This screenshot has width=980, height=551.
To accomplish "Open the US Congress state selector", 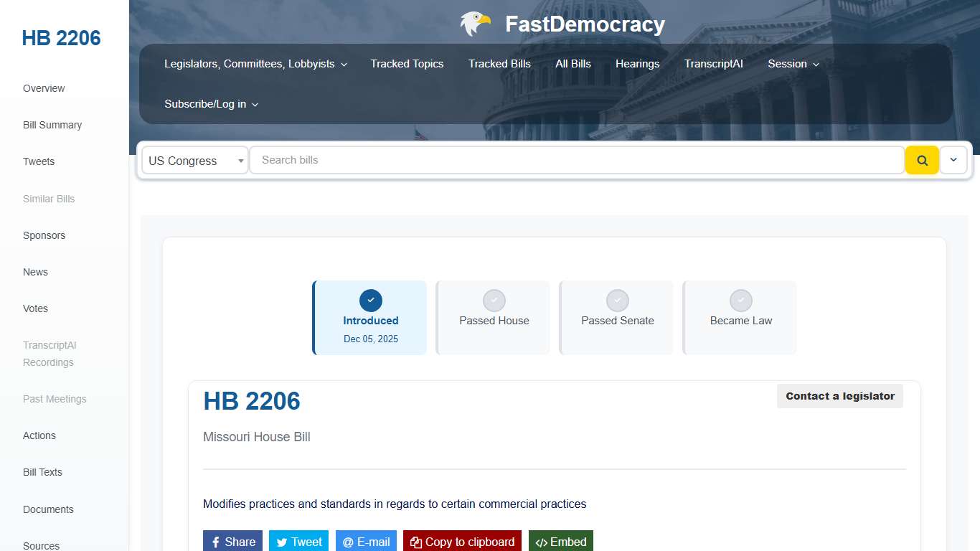I will click(194, 160).
